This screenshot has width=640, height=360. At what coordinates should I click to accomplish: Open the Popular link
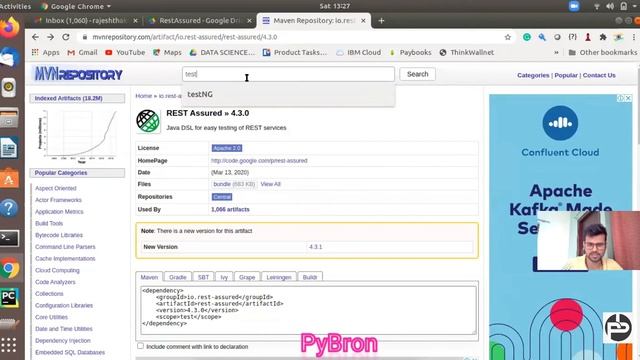tap(566, 76)
